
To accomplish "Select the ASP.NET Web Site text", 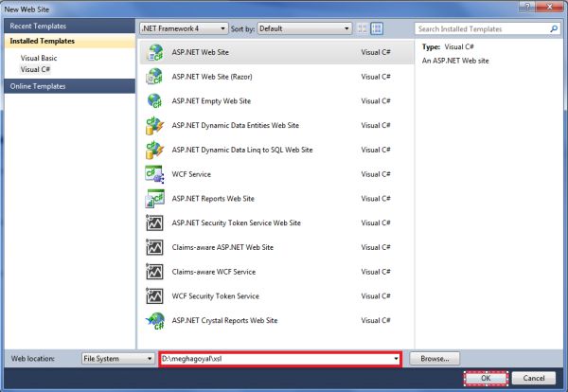I will point(201,52).
